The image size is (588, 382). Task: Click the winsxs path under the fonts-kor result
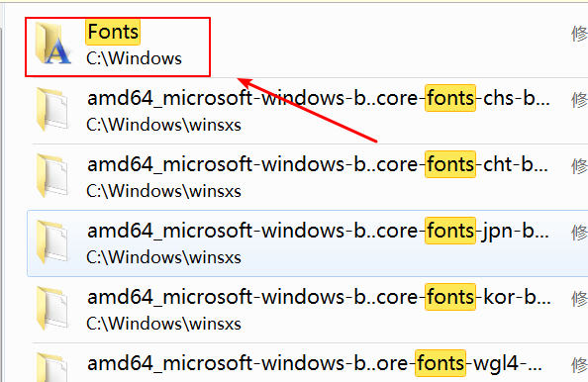click(163, 324)
